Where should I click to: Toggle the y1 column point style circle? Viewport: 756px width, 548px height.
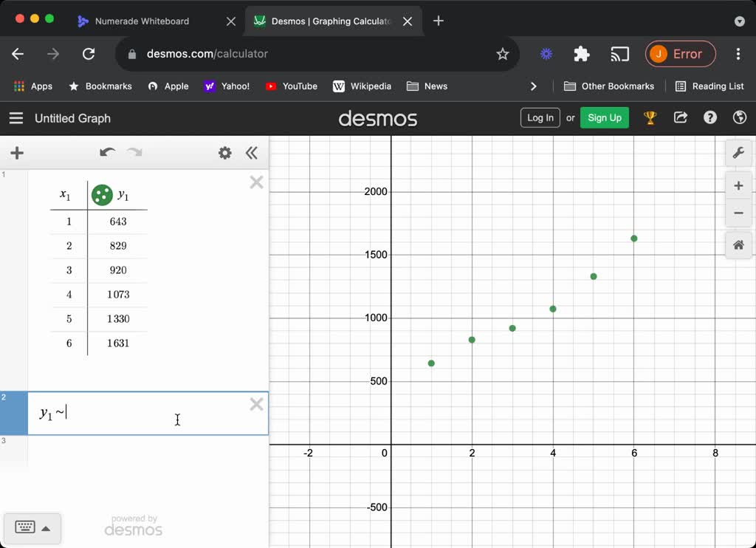[x=101, y=195]
